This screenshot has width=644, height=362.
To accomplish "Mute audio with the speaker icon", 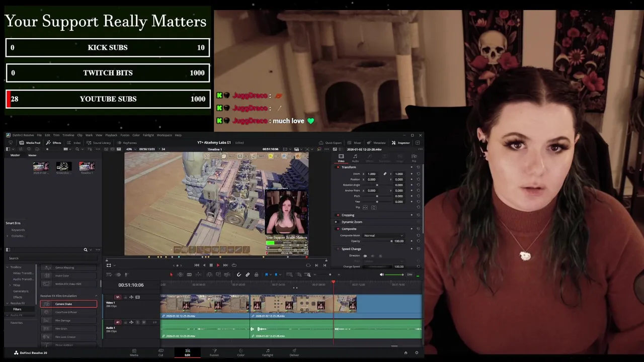I will point(381,275).
